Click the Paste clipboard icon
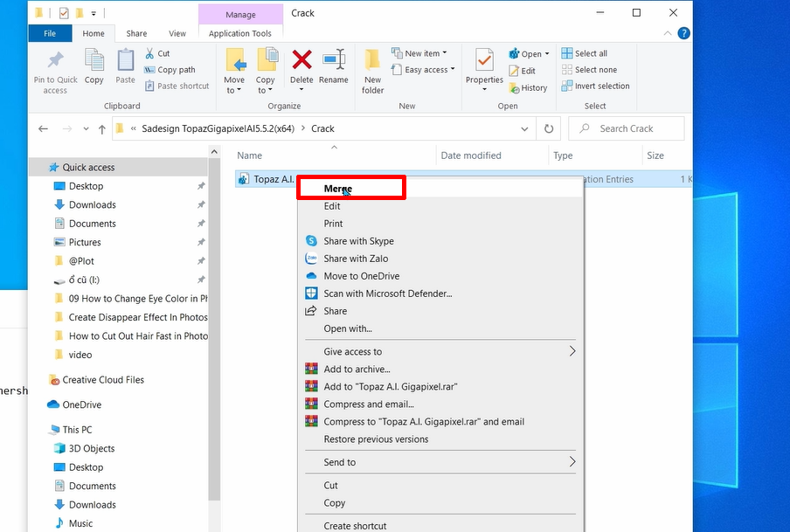Image resolution: width=790 pixels, height=532 pixels. (x=125, y=61)
